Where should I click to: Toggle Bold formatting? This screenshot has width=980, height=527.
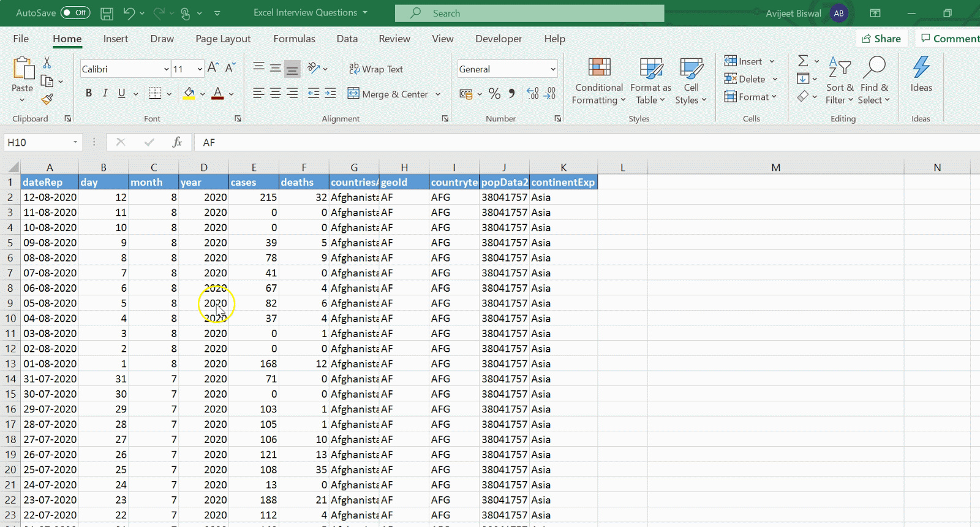[89, 93]
